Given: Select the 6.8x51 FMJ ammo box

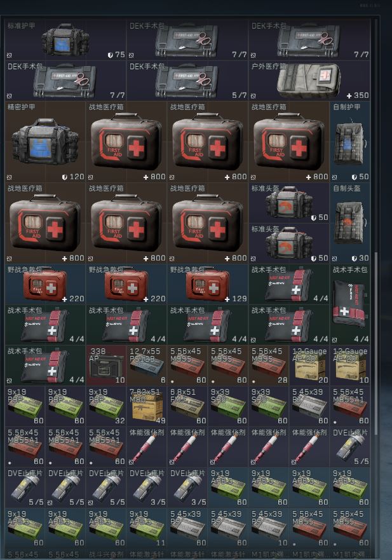Looking at the screenshot, I should [187, 406].
